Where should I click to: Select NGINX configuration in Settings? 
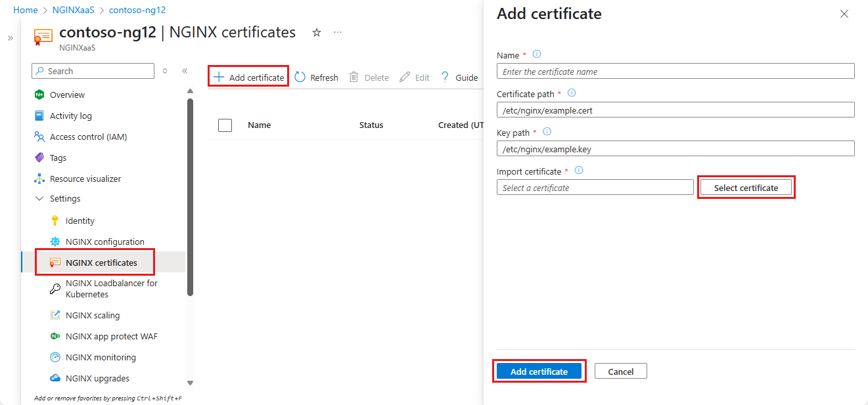point(105,242)
